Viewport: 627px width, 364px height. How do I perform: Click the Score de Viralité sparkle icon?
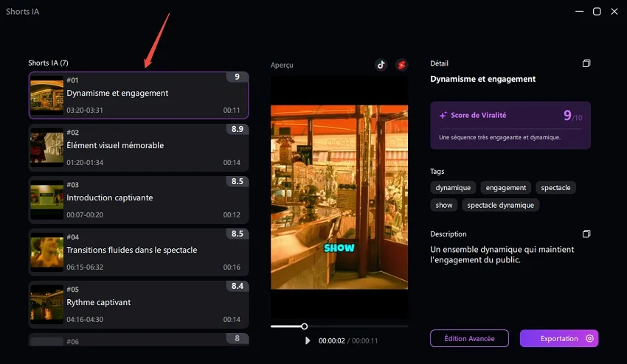coord(443,116)
